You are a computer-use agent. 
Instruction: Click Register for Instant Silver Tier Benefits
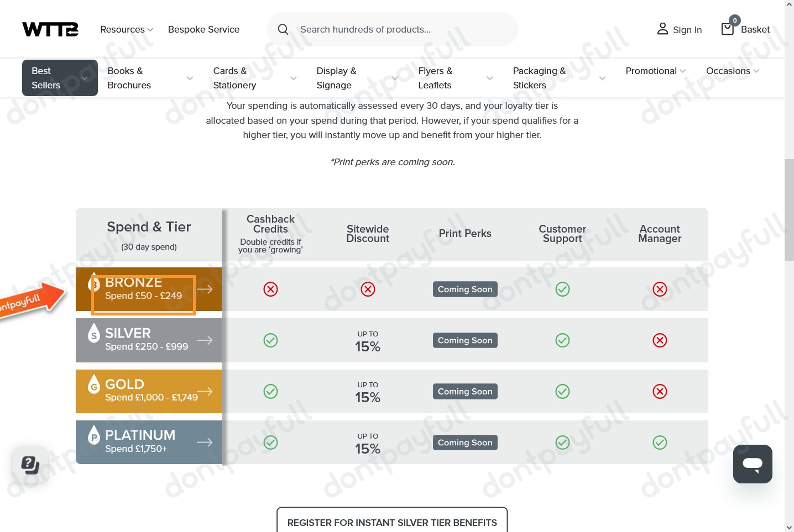392,522
